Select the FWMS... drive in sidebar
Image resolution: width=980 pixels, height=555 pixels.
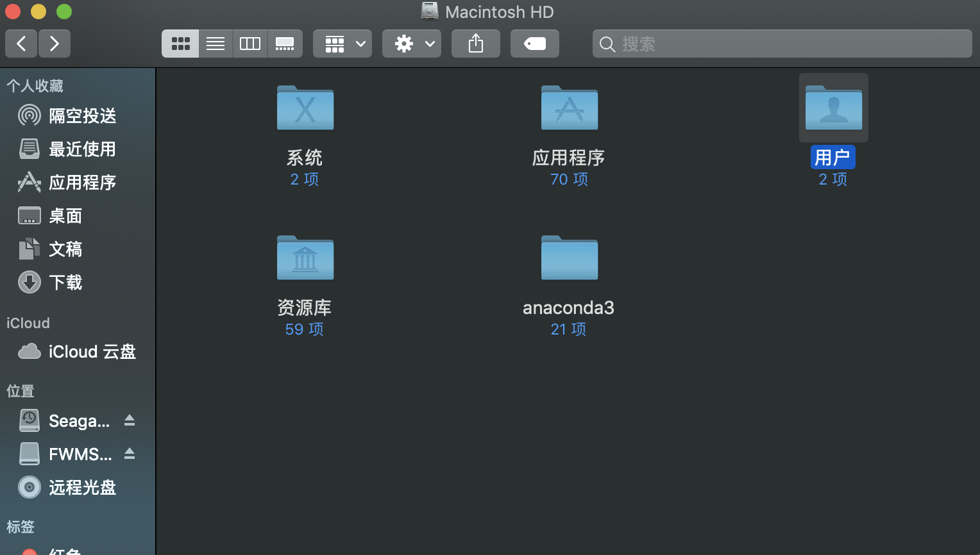click(78, 454)
